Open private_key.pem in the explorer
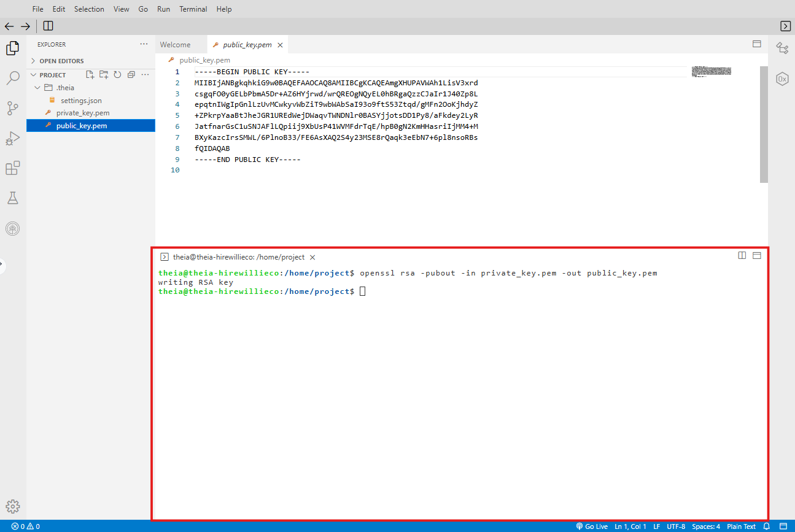 (x=83, y=113)
